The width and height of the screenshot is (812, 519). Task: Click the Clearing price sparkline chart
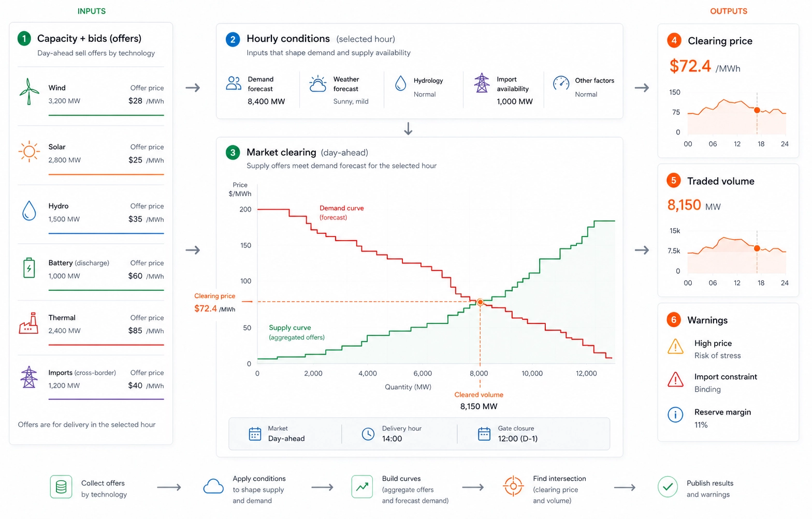click(736, 116)
